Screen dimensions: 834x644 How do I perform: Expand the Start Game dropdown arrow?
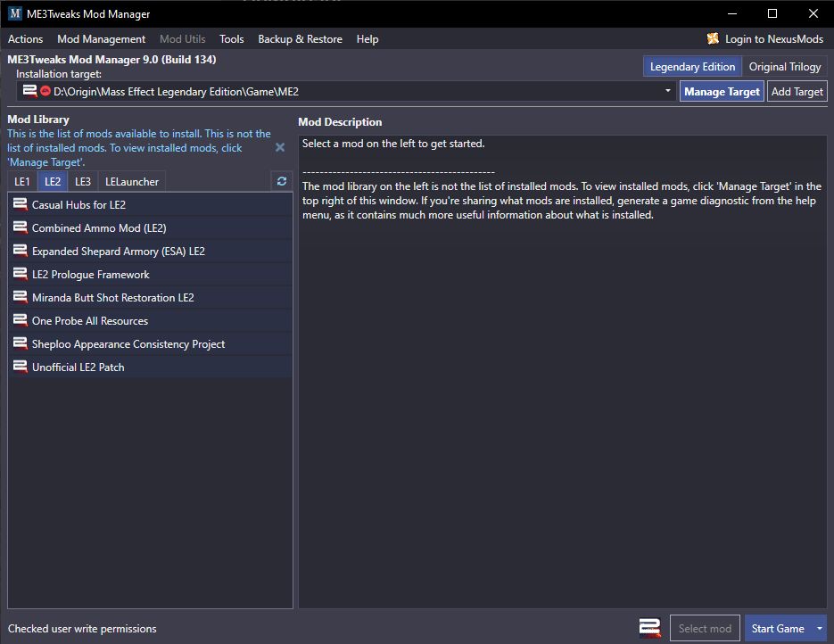click(820, 629)
